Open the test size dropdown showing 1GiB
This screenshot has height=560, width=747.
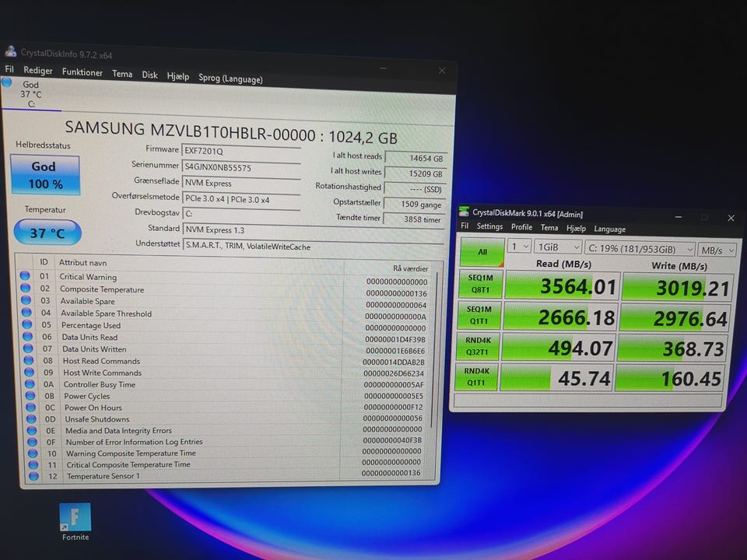[x=558, y=247]
